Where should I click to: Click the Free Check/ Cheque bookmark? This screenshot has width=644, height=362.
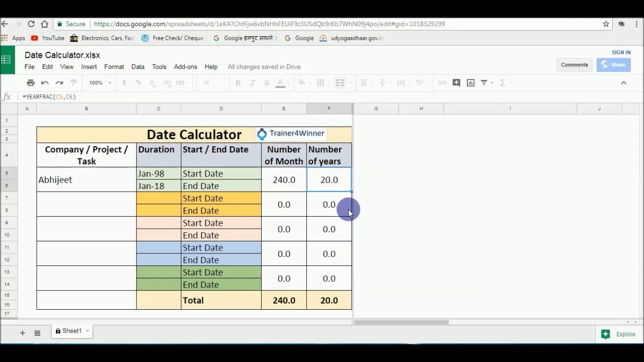click(x=173, y=38)
